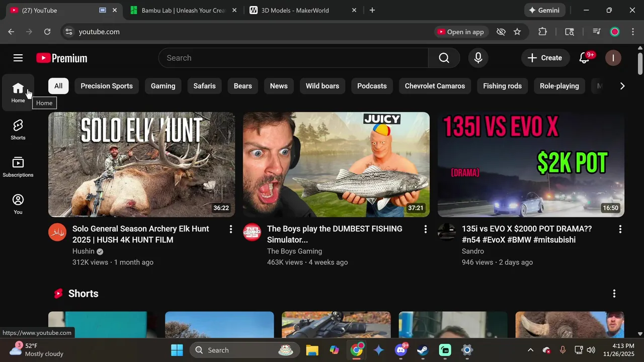Click the YouTube search input field
Image resolution: width=644 pixels, height=362 pixels.
[293, 58]
